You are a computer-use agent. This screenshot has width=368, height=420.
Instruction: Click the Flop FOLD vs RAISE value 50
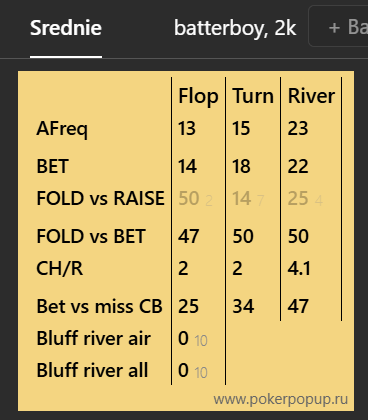point(189,199)
